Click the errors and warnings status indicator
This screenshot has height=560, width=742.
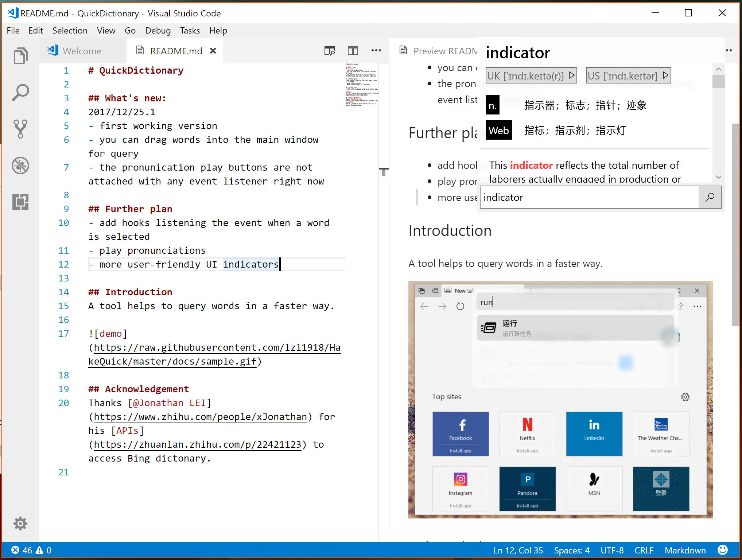click(31, 550)
